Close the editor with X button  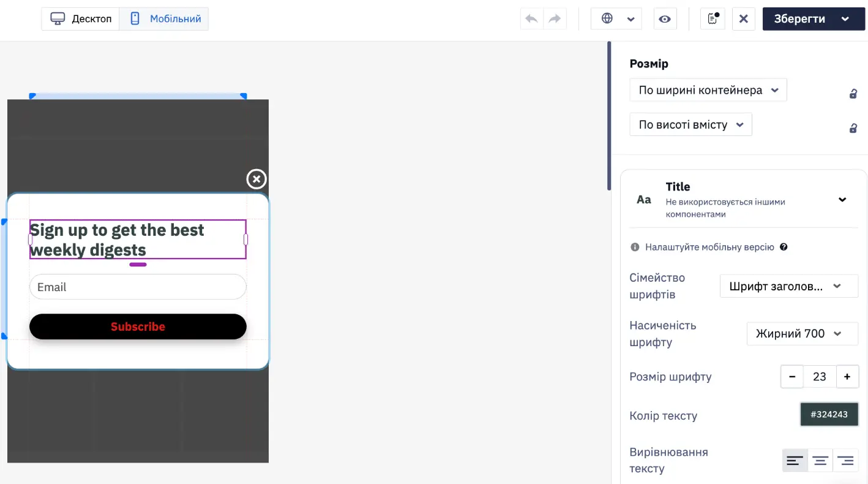pyautogui.click(x=743, y=18)
